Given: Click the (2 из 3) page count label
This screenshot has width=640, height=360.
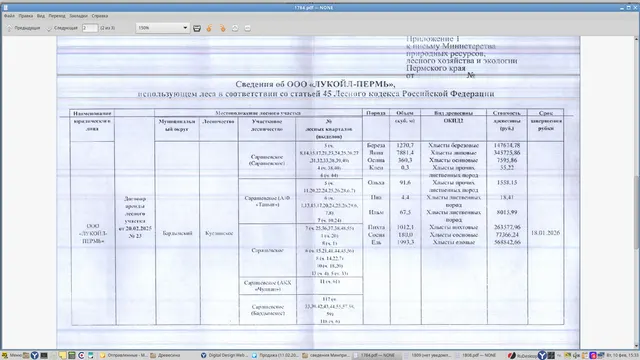Looking at the screenshot, I should click(x=107, y=28).
